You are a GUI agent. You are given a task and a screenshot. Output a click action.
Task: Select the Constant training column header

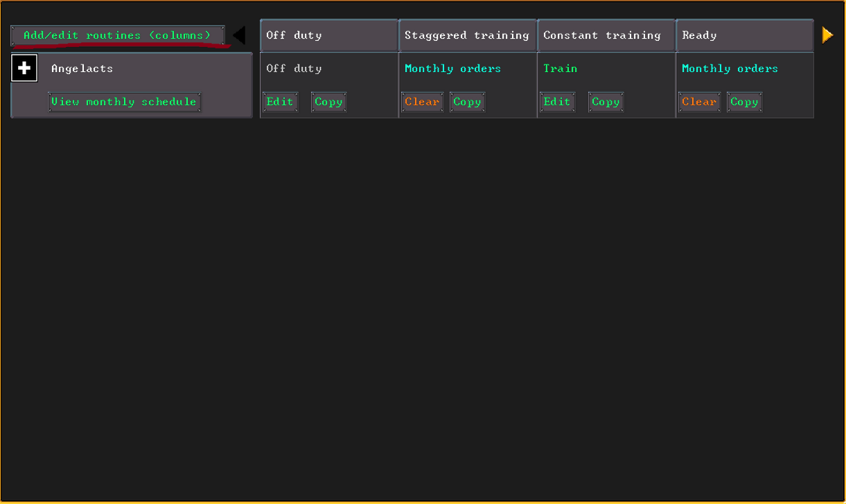tap(606, 35)
